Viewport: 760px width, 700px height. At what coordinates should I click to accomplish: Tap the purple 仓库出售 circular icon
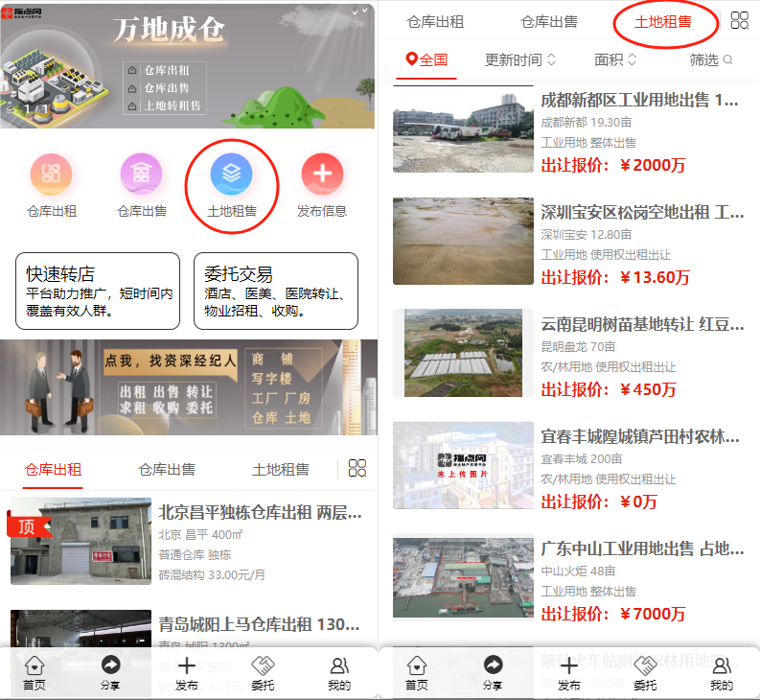pos(141,175)
